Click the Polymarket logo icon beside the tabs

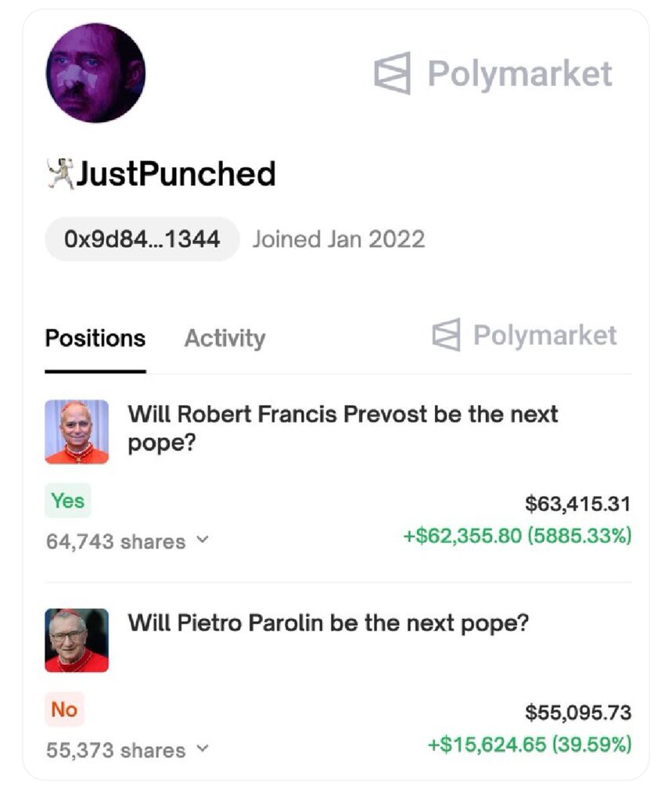447,335
